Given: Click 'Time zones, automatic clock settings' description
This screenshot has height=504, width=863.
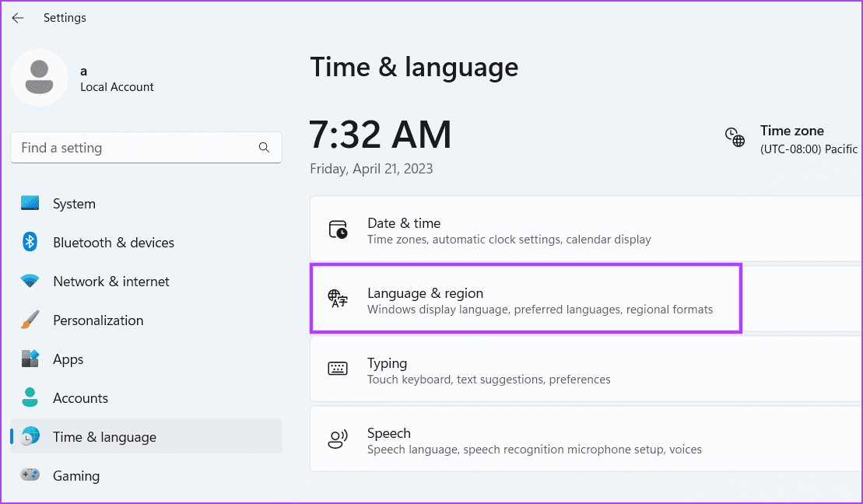Looking at the screenshot, I should tap(509, 240).
